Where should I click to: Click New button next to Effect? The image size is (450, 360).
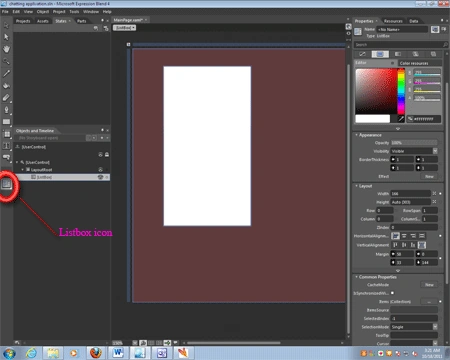coord(429,176)
